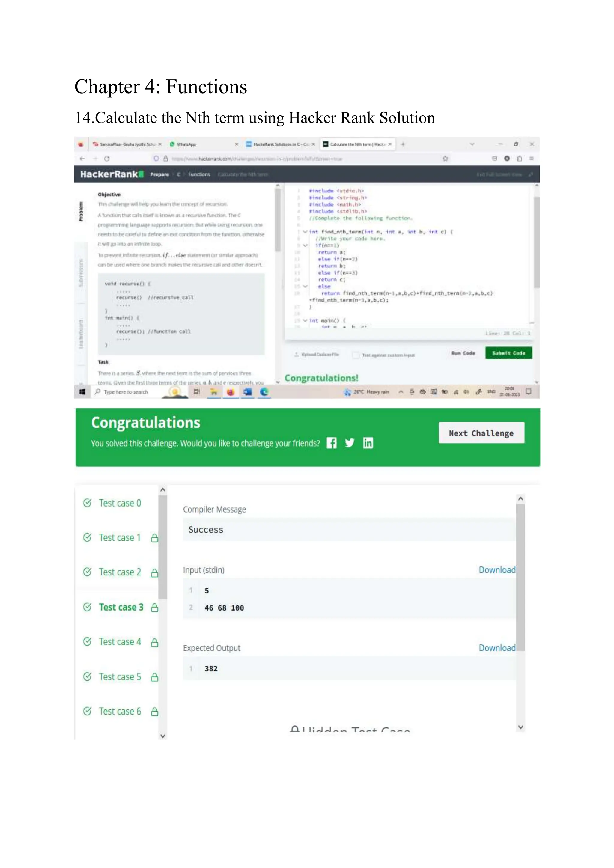Viewport: 614px width, 868px height.
Task: Click the Twitter share icon
Action: coord(349,443)
